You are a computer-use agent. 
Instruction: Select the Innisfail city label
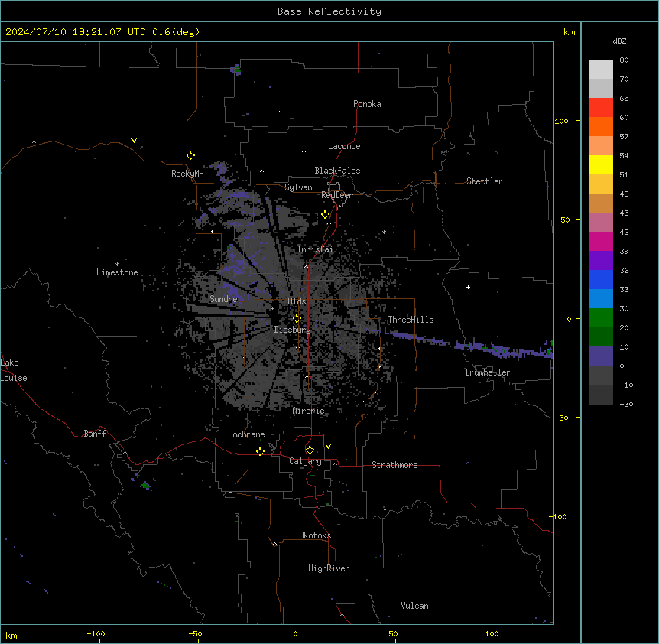point(317,249)
